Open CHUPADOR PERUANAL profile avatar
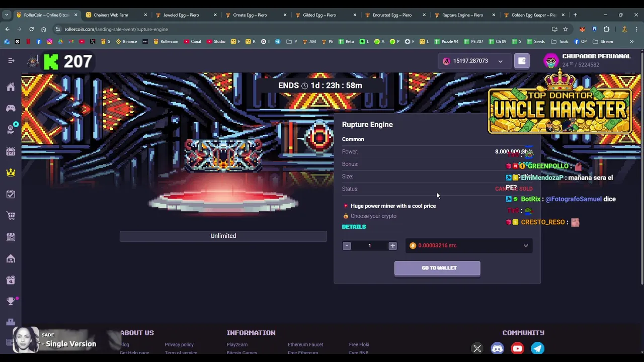Image resolution: width=644 pixels, height=362 pixels. (551, 61)
